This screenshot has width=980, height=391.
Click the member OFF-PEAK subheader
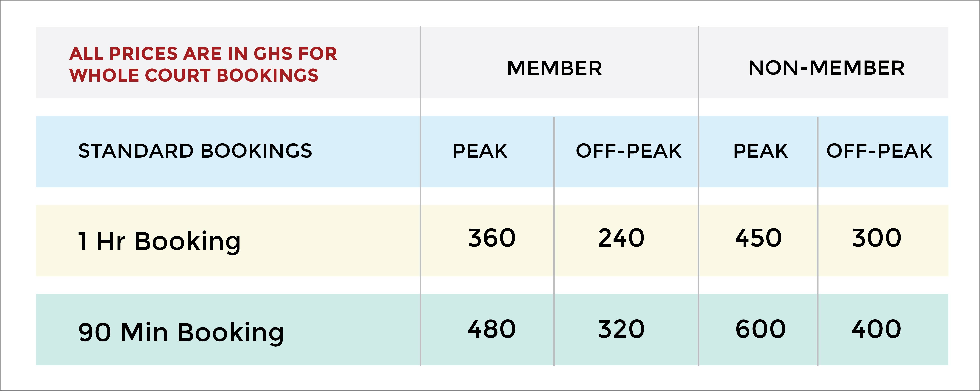point(628,151)
